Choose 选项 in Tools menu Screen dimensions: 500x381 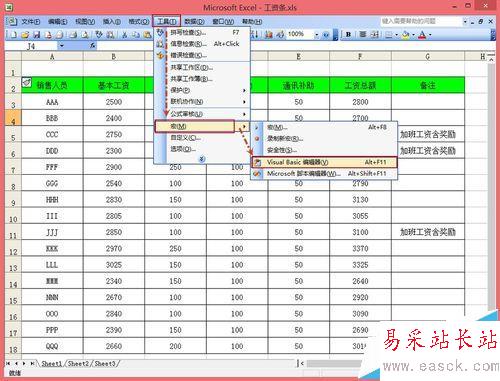[x=202, y=149]
